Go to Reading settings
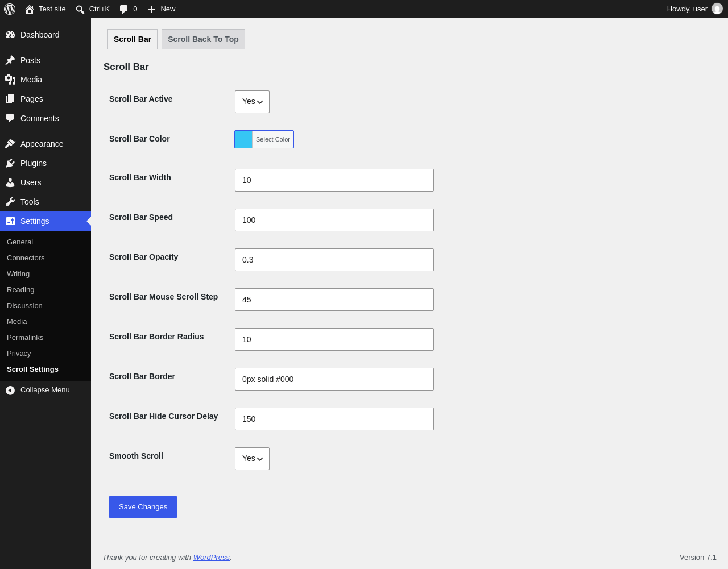Viewport: 728px width, 569px height. pyautogui.click(x=20, y=290)
